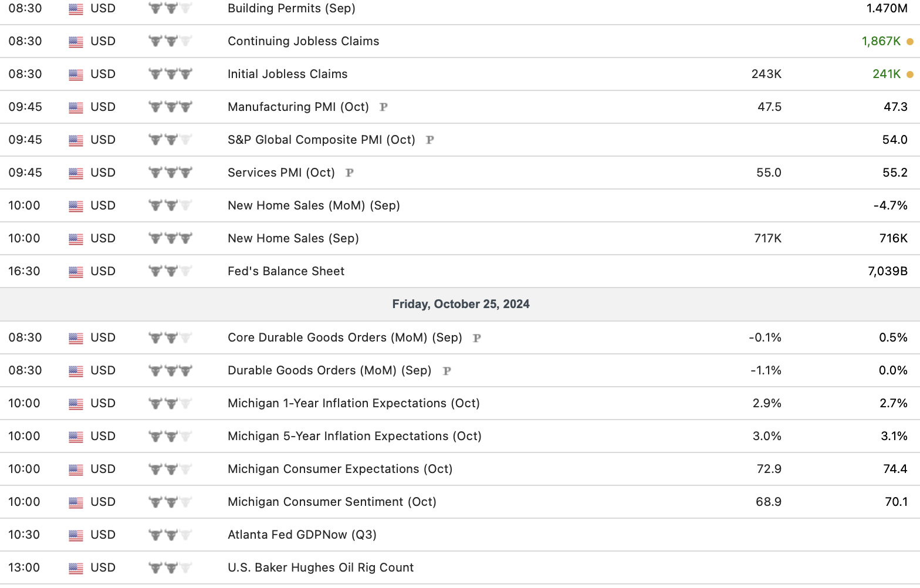Open New Home Sales (MoM) (Sep) event
Screen dimensions: 920x588
314,205
